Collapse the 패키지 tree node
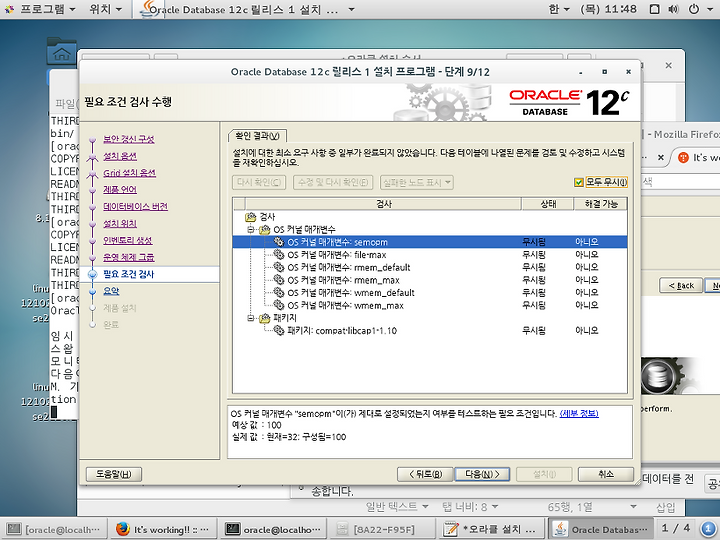Viewport: 720px width, 540px height. 251,318
